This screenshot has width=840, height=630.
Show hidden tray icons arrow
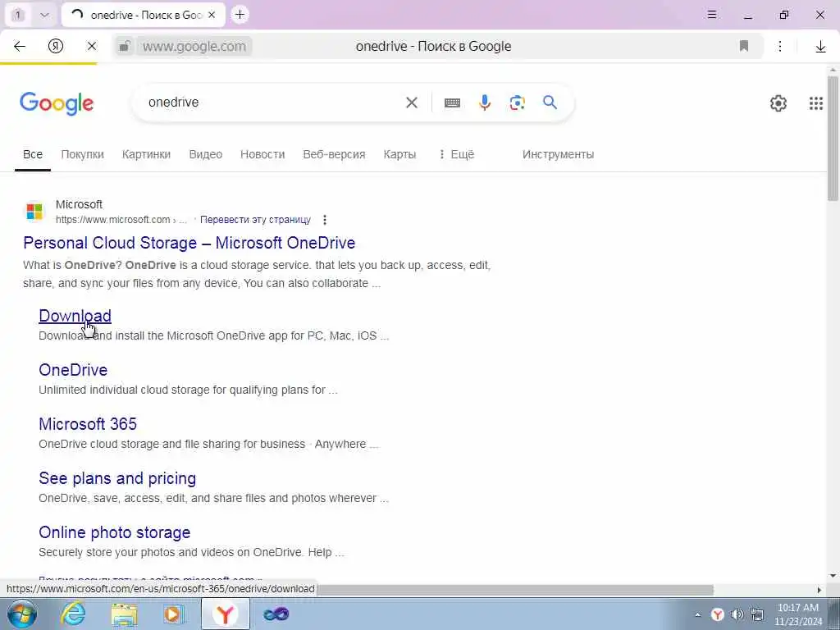coord(697,615)
